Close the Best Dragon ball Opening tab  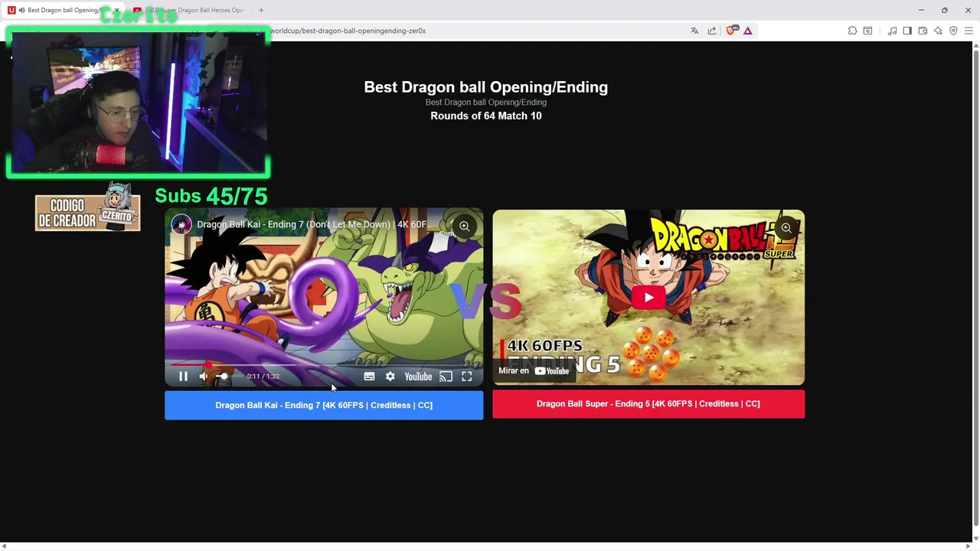point(116,10)
